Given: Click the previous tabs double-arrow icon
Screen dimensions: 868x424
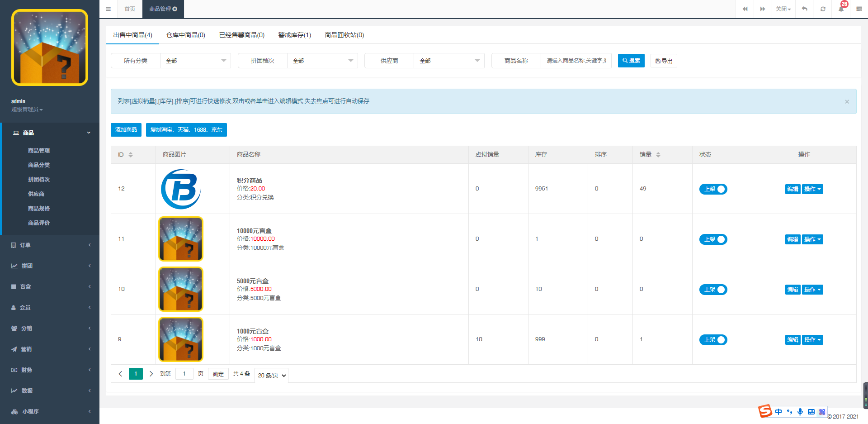Looking at the screenshot, I should click(745, 9).
